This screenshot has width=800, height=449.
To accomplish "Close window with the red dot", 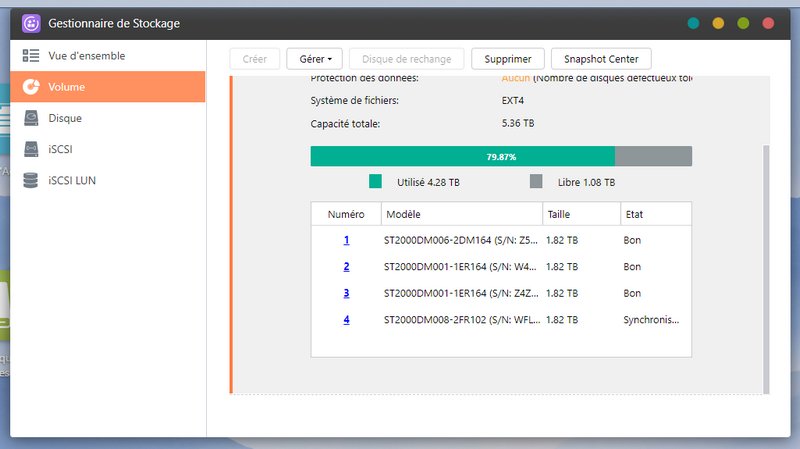I will 768,23.
